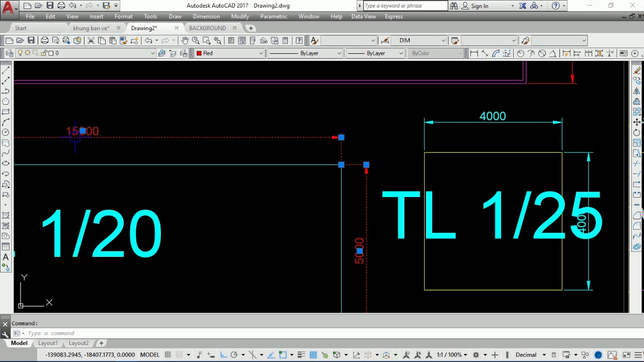
Task: Click the Workspace Switching gear icon
Action: [x=476, y=355]
